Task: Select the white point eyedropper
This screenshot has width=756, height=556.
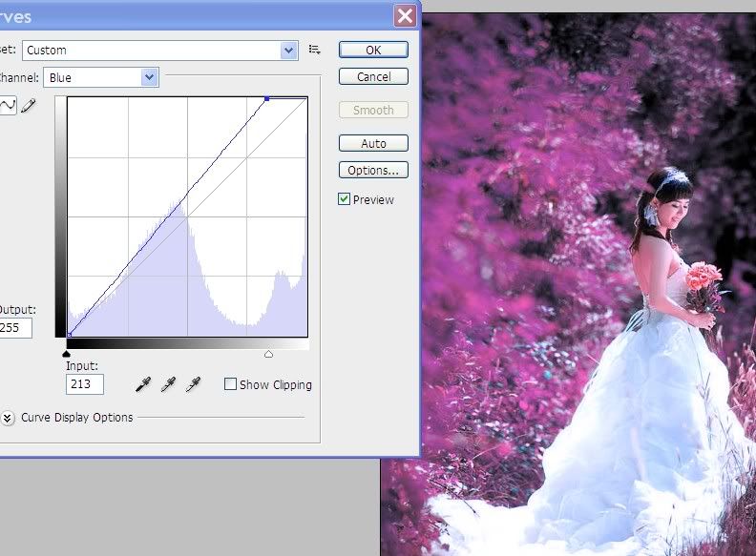Action: pos(193,384)
